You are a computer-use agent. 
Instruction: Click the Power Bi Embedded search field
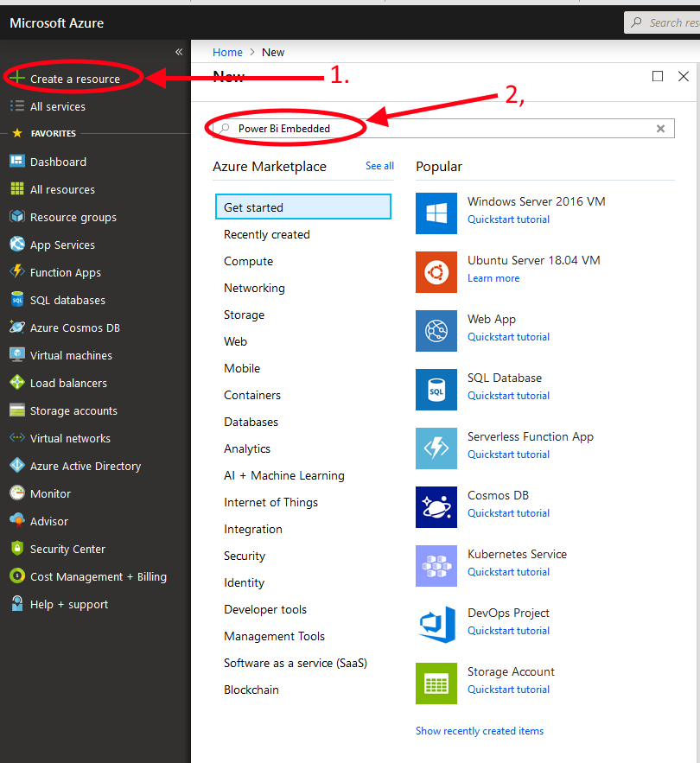click(x=443, y=129)
